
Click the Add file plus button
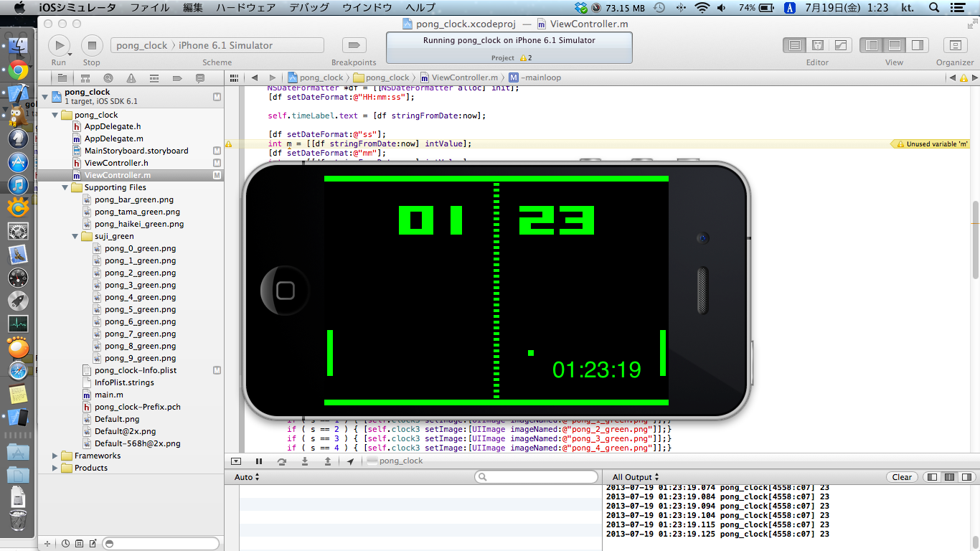(x=47, y=544)
